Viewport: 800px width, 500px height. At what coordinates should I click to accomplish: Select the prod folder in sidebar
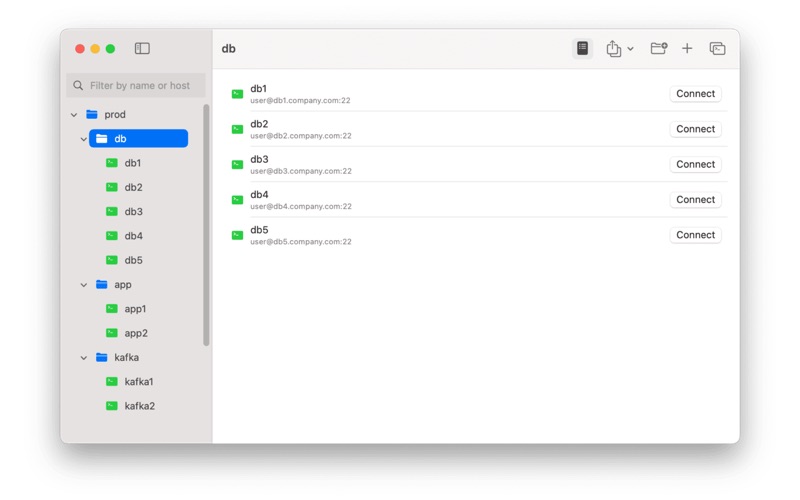pos(115,114)
